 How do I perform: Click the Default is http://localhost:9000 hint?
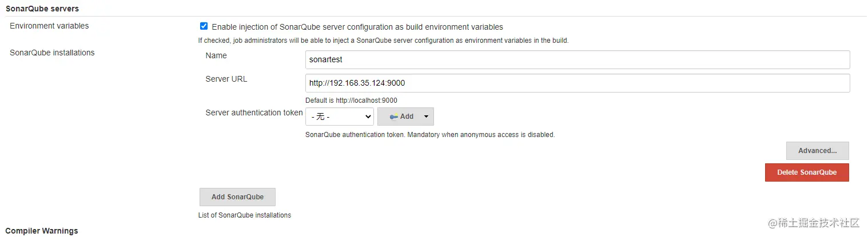click(x=351, y=101)
